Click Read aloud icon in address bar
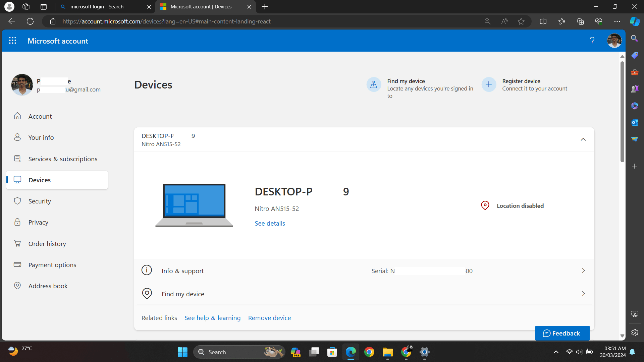Viewport: 644px width, 362px height. coord(504,21)
